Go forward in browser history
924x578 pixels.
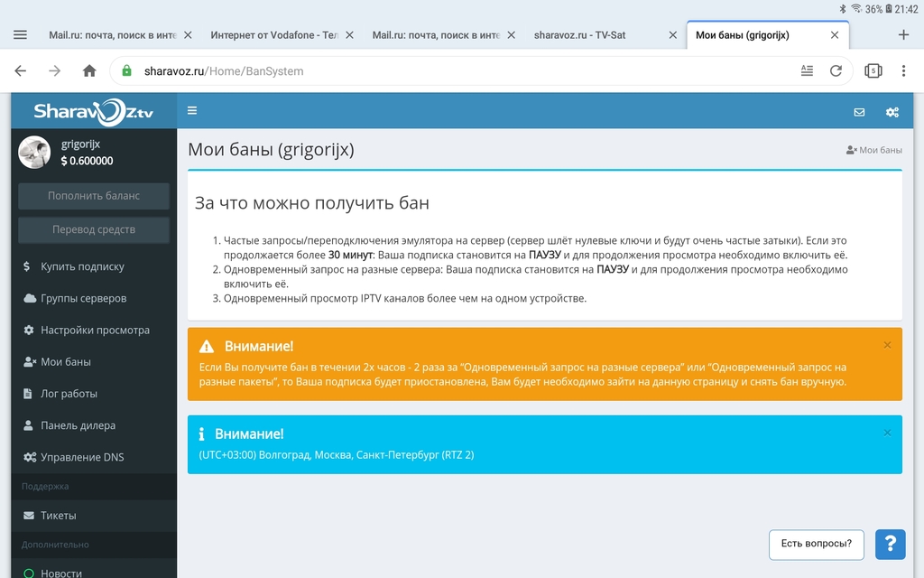[55, 70]
